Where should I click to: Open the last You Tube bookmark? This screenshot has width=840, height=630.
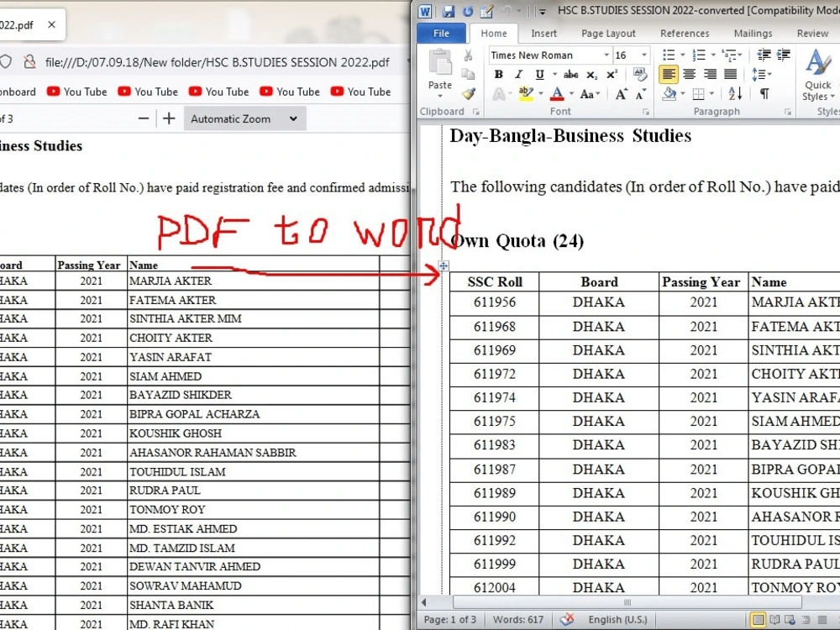pyautogui.click(x=360, y=92)
